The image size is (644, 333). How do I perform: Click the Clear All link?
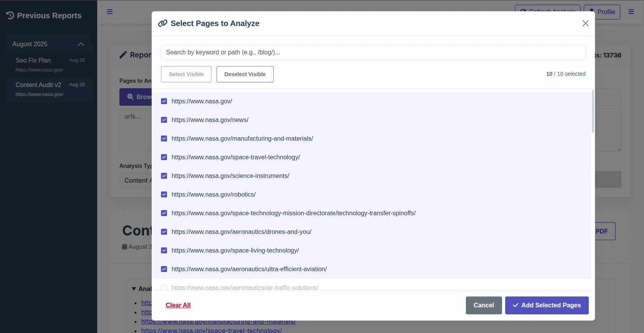(178, 305)
